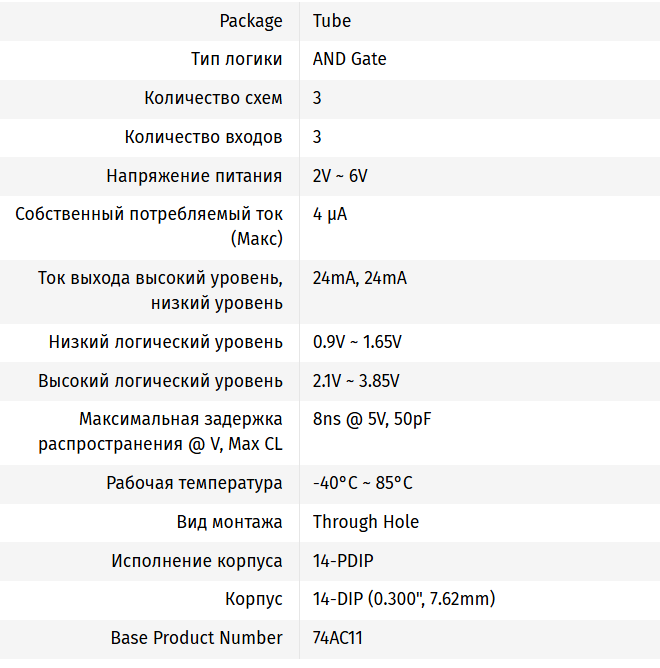Screen dimensions: 660x668
Task: Click the '0.9V ~ 1.65V' low level value
Action: 357,342
